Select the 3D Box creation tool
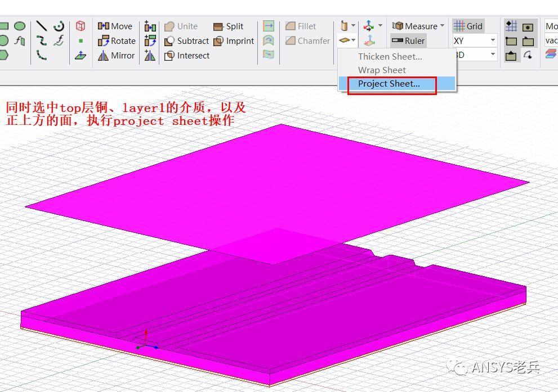Viewport: 558px width, 392px height. point(80,25)
